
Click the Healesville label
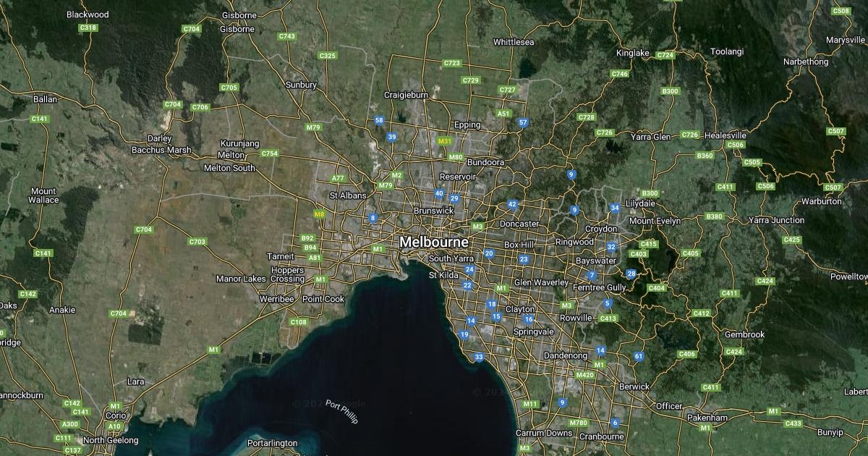click(x=726, y=135)
